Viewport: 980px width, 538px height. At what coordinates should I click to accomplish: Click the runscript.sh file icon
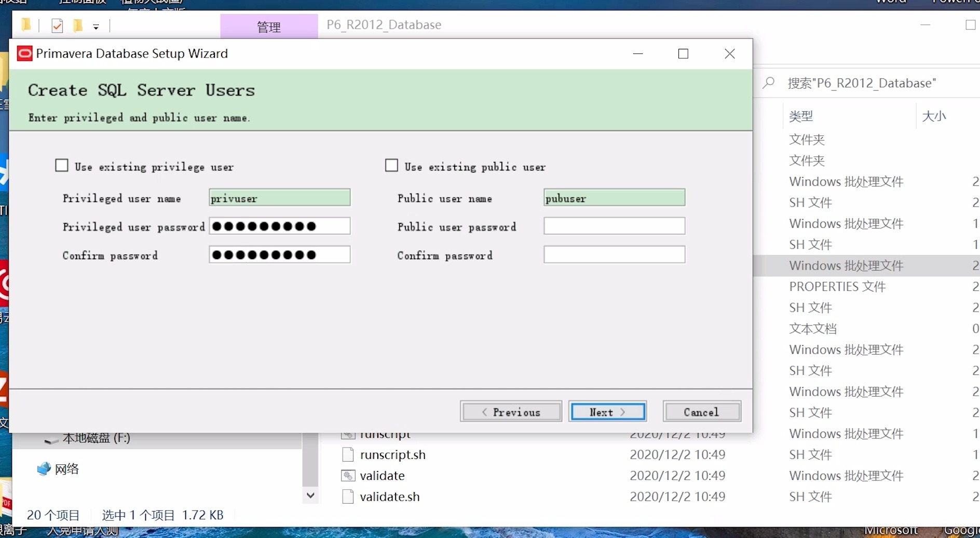pyautogui.click(x=348, y=454)
